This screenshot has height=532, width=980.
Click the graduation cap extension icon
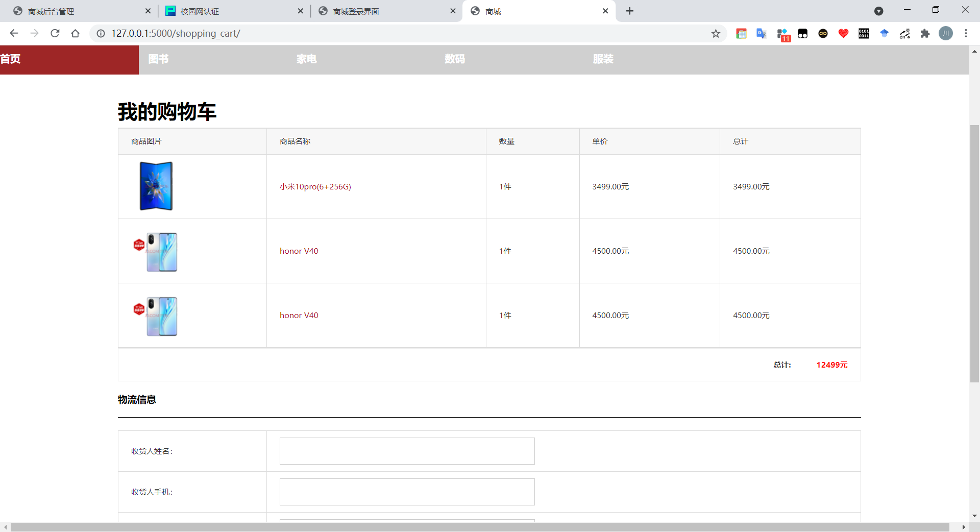[884, 33]
